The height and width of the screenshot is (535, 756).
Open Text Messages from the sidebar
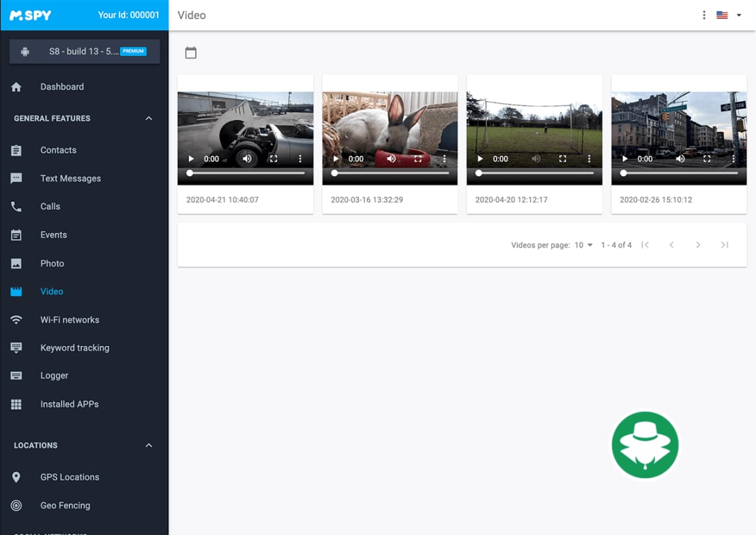(16, 178)
